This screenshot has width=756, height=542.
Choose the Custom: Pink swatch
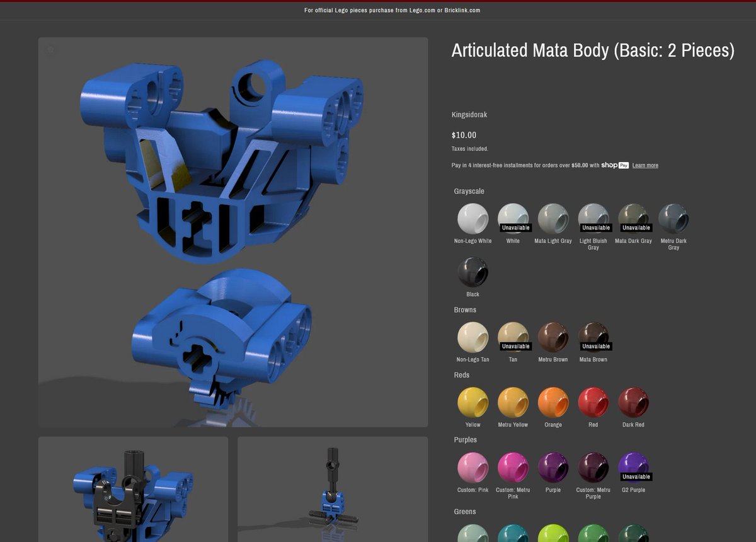[x=472, y=468]
